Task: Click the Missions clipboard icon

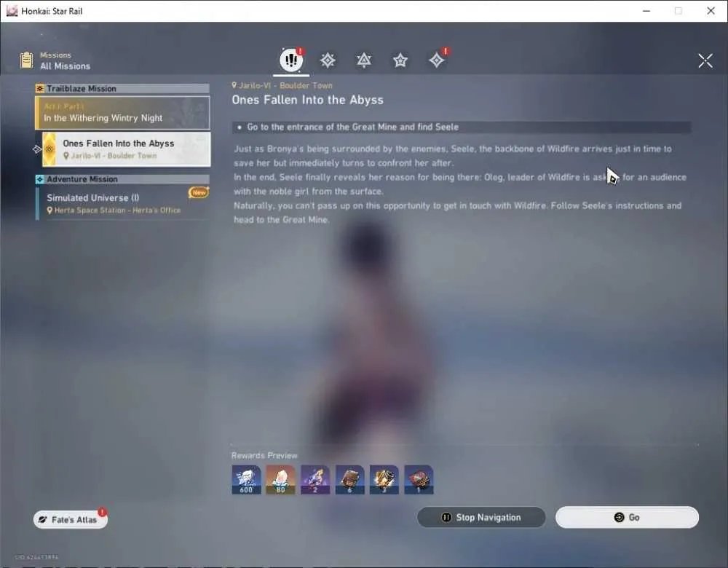Action: point(26,60)
